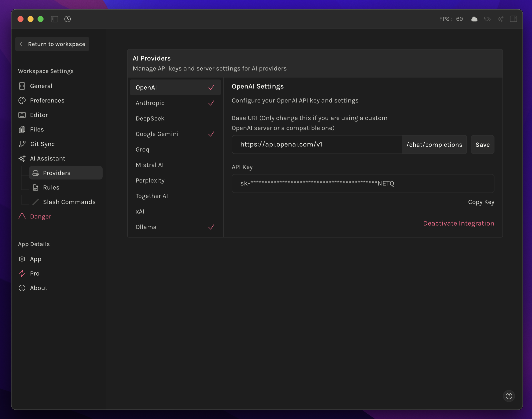Open the history clock icon
This screenshot has width=532, height=419.
coord(68,19)
